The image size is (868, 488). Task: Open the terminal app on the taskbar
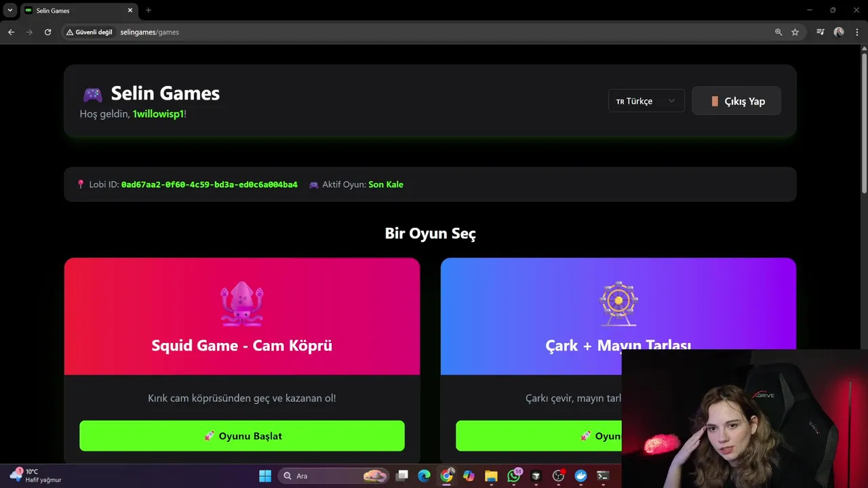click(602, 476)
